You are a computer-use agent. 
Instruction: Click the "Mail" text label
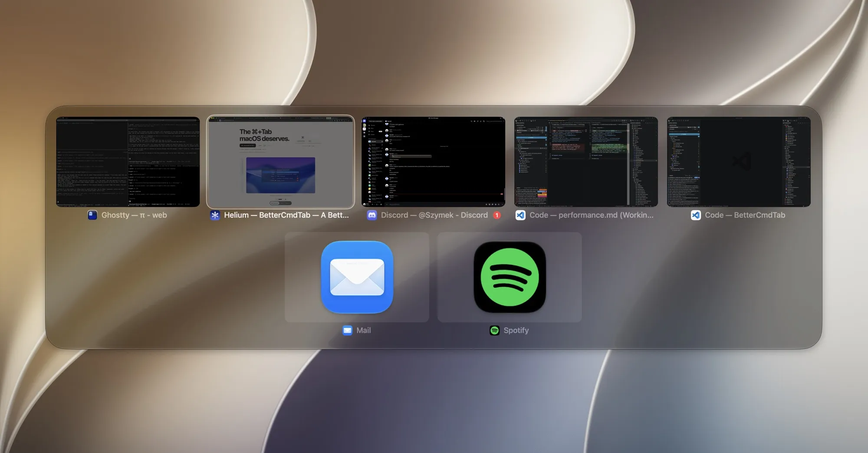click(x=364, y=331)
